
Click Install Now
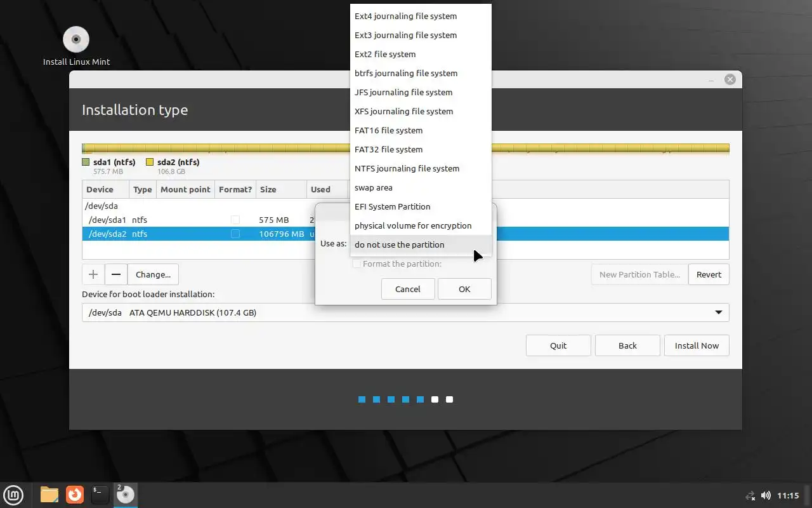coord(697,345)
